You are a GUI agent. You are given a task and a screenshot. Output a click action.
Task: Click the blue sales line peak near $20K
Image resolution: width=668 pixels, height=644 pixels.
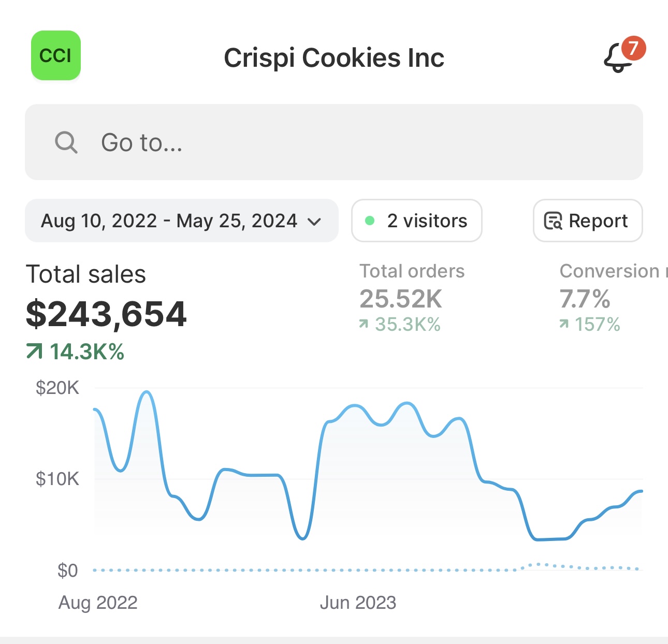(147, 392)
